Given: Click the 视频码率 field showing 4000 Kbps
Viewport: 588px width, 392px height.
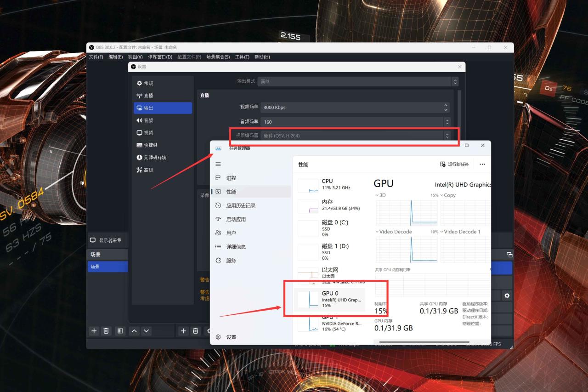Looking at the screenshot, I should click(356, 108).
